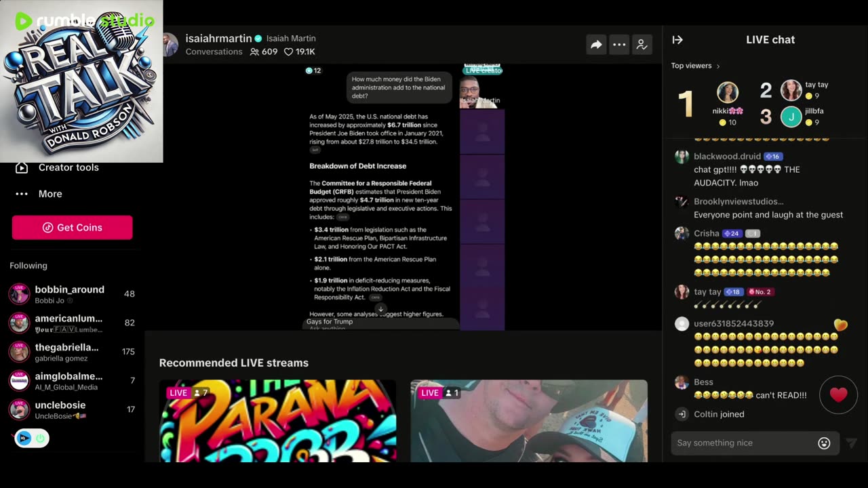Image resolution: width=868 pixels, height=488 pixels.
Task: Click the Following section heading
Action: point(28,266)
